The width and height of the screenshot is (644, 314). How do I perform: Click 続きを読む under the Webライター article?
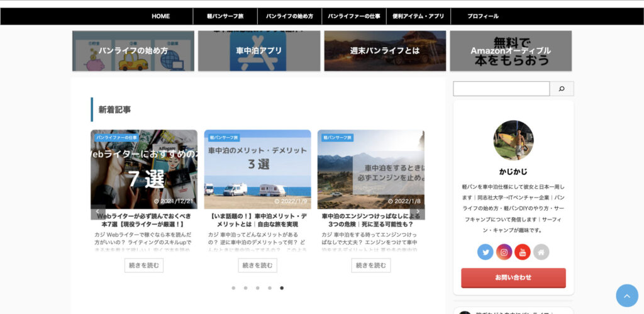click(x=144, y=266)
